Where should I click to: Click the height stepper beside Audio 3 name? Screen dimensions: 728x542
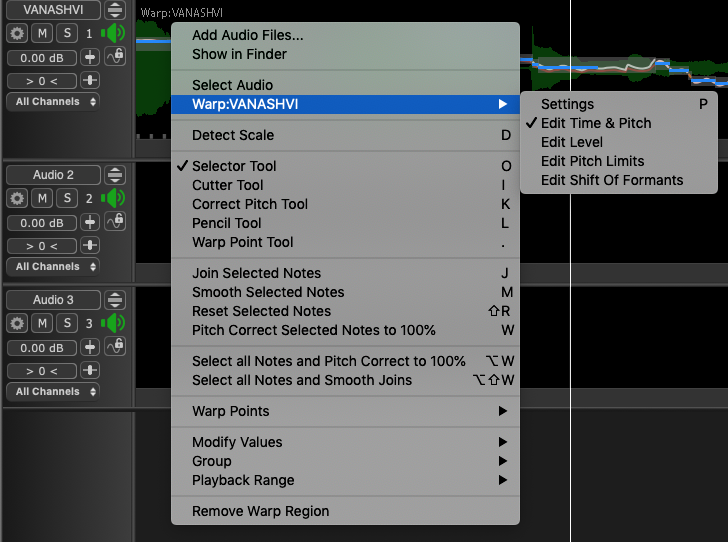(x=116, y=300)
